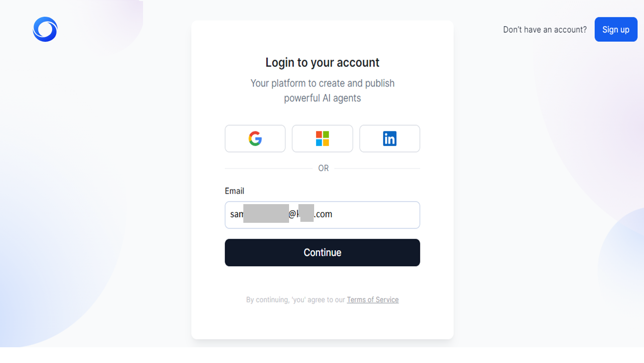644x363 pixels.
Task: Choose the Google login option
Action: [x=255, y=138]
